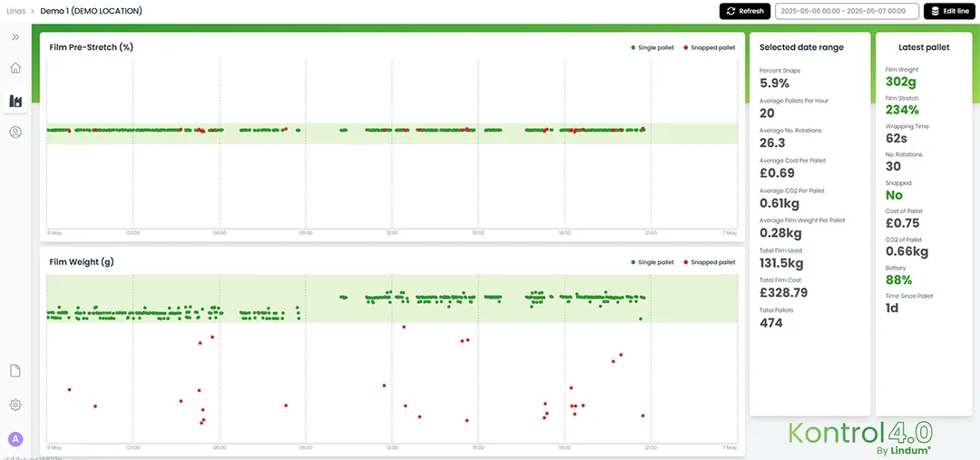Click the purple 'A' account avatar
The width and height of the screenshot is (980, 460).
15,439
